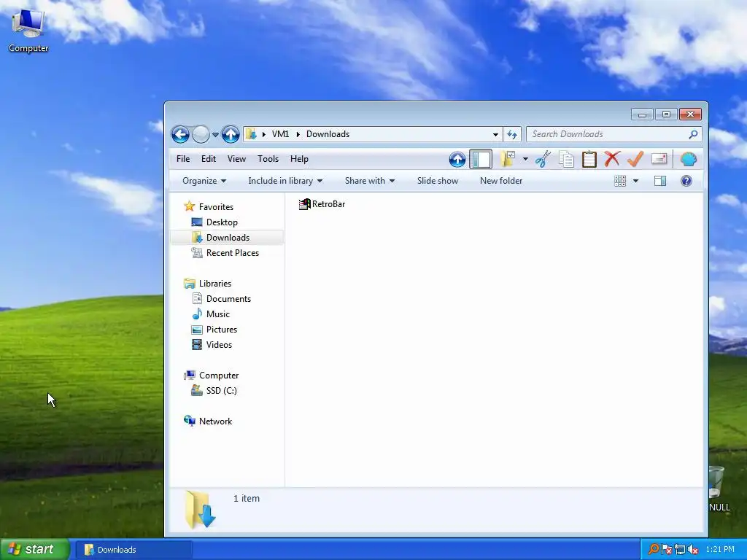The width and height of the screenshot is (747, 560).
Task: Open the View menu
Action: pyautogui.click(x=236, y=159)
